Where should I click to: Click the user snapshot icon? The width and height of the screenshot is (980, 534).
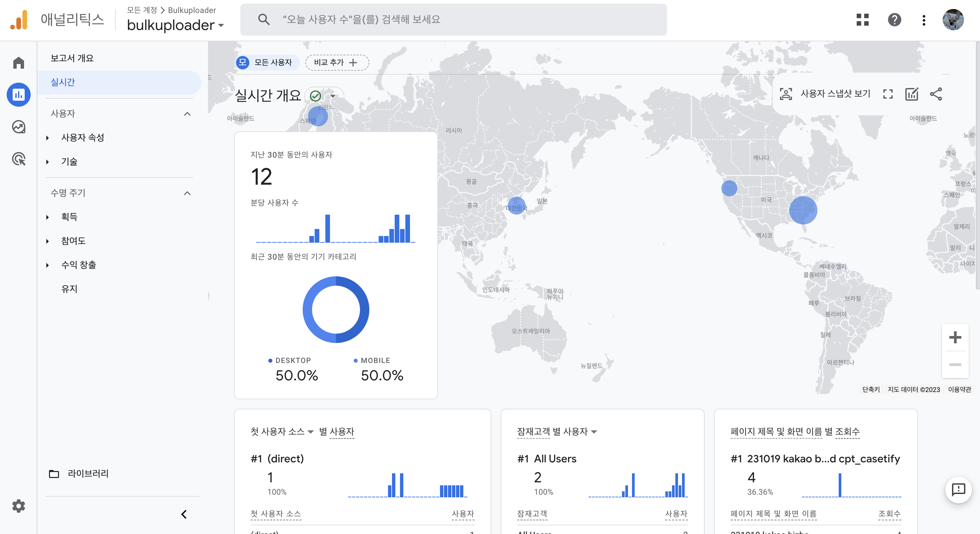[786, 94]
